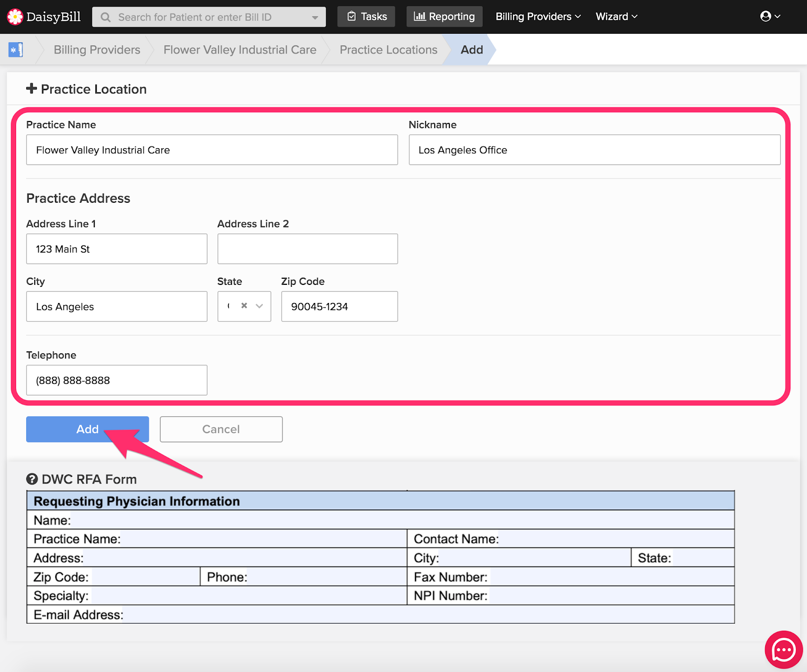Open the Reporting page
The width and height of the screenshot is (807, 672).
(444, 17)
